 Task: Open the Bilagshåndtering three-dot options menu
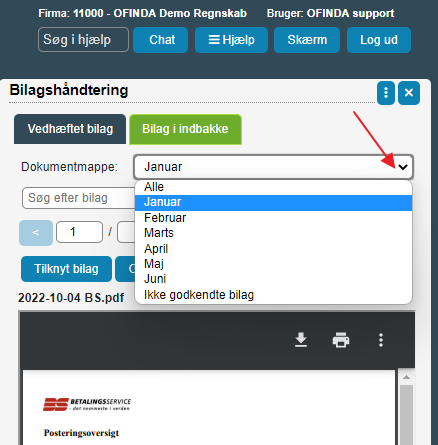(386, 93)
